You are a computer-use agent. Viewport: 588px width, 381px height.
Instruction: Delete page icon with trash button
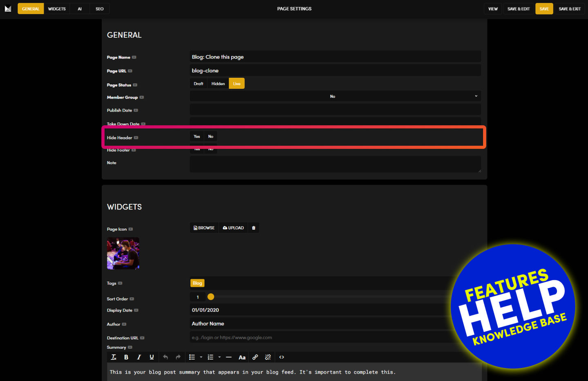(254, 228)
